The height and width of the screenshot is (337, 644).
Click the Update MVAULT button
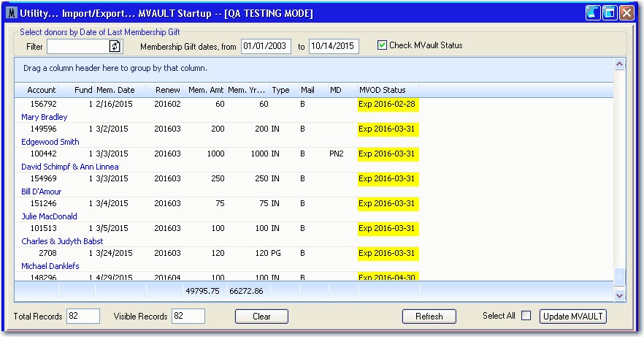tap(573, 317)
